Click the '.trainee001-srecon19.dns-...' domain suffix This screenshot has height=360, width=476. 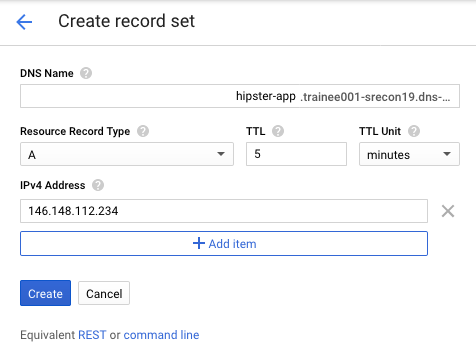[375, 97]
